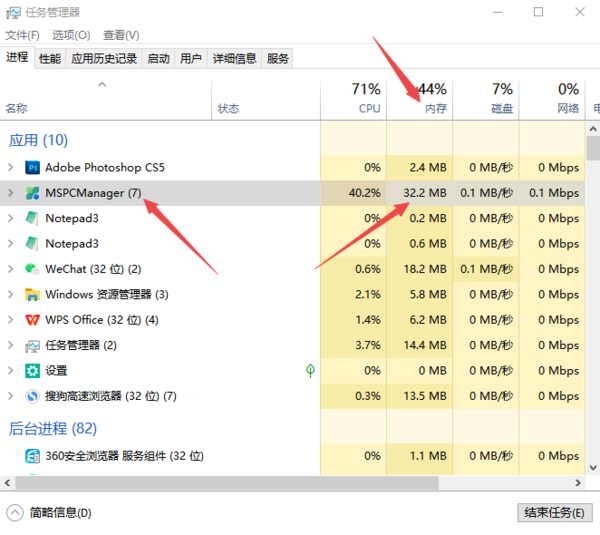
Task: Sort by the 状态 column header
Action: coord(266,100)
